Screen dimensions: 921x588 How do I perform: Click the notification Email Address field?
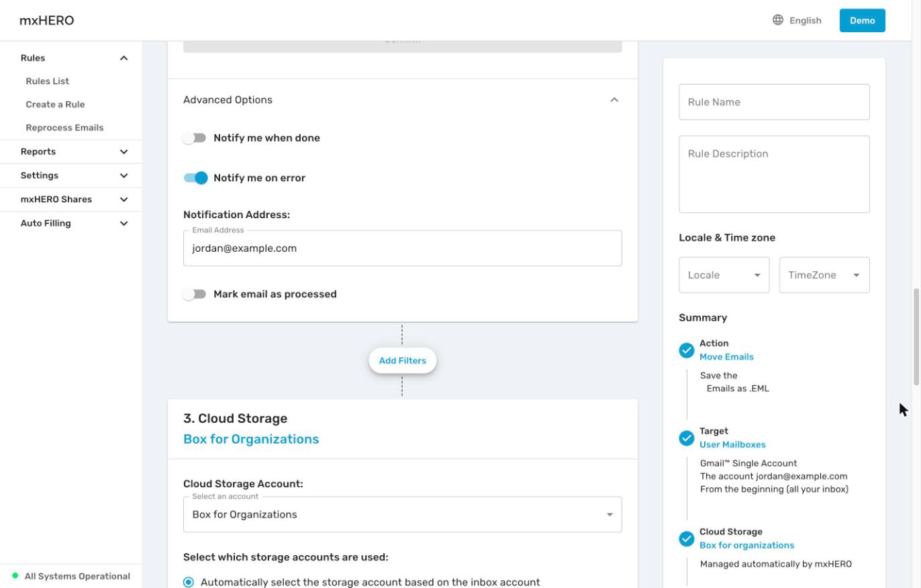pyautogui.click(x=402, y=248)
